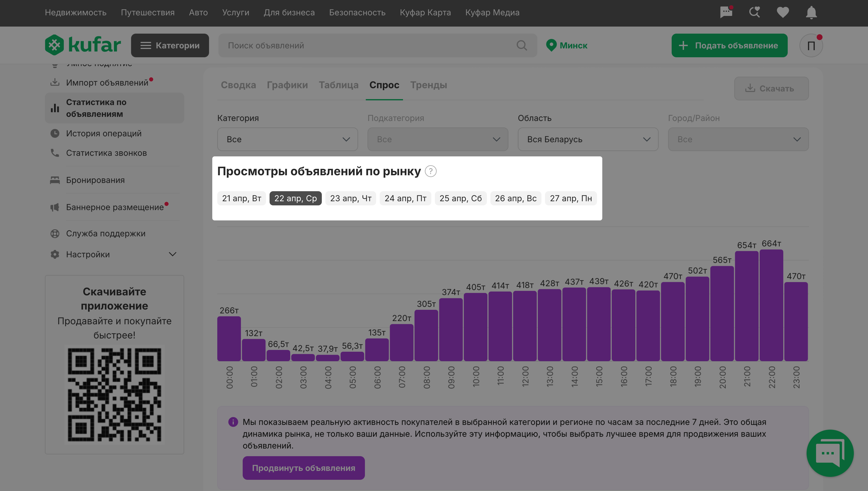This screenshot has height=491, width=868.
Task: Open Услуги in the top menu
Action: [236, 12]
